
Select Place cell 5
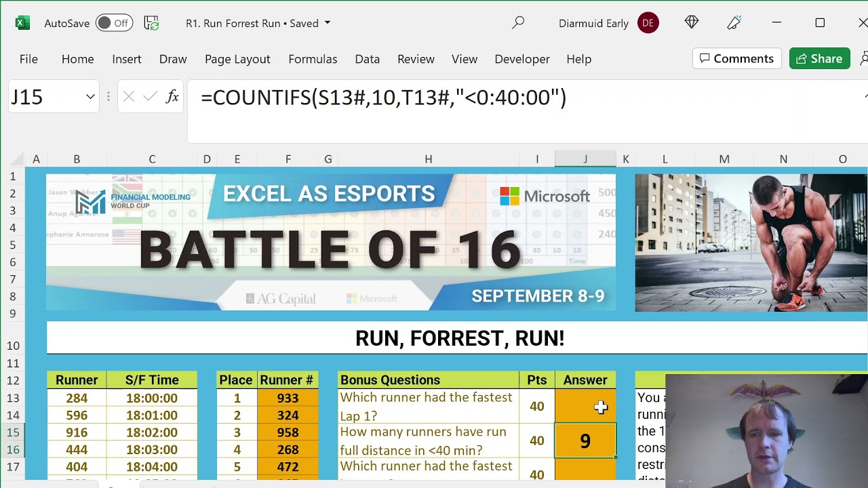point(237,466)
